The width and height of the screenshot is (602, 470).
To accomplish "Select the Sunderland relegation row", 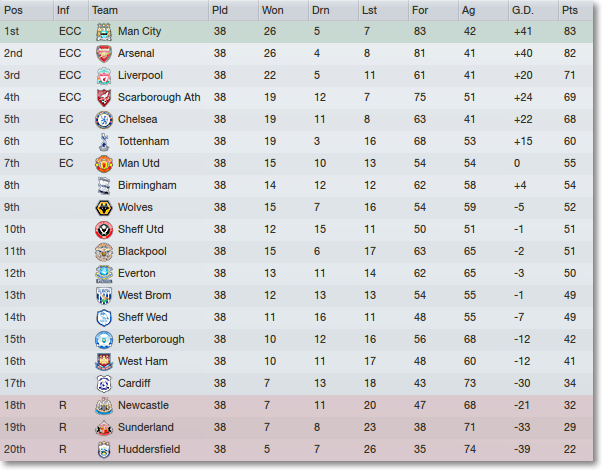I will (x=296, y=428).
